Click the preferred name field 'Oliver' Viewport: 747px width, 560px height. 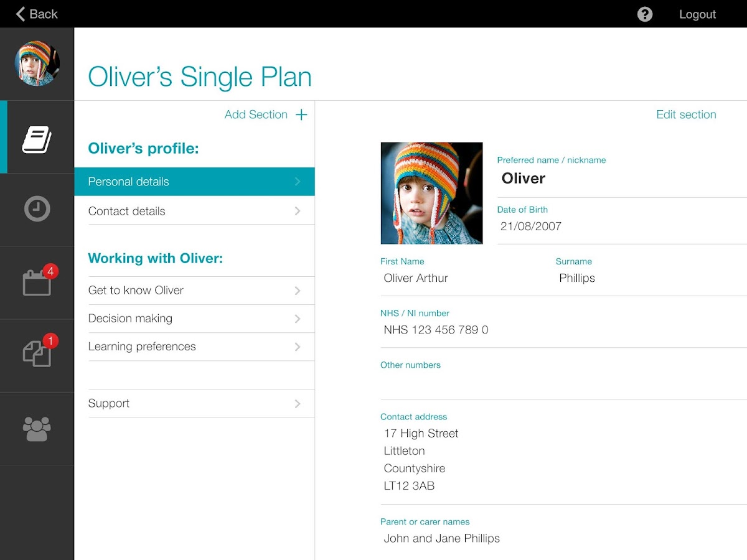click(x=524, y=179)
